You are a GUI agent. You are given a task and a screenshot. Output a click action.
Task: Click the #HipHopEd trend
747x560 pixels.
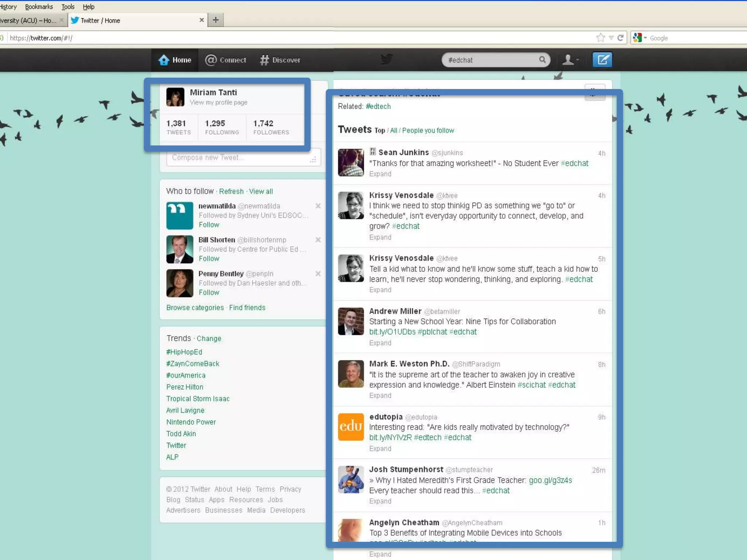(x=184, y=352)
